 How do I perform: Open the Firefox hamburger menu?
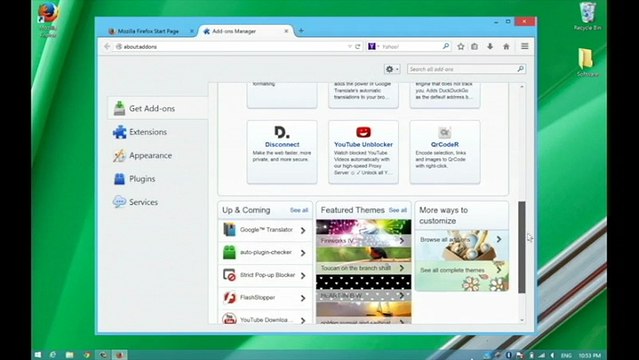pyautogui.click(x=525, y=46)
